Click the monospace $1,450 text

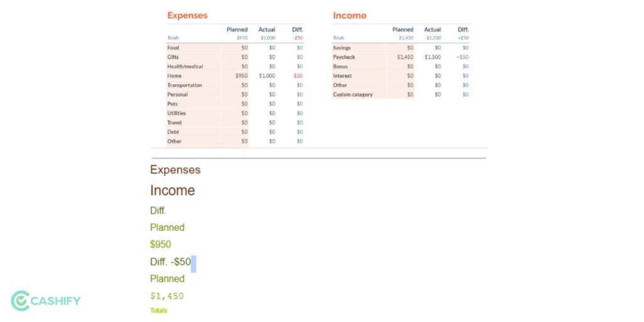(x=167, y=296)
